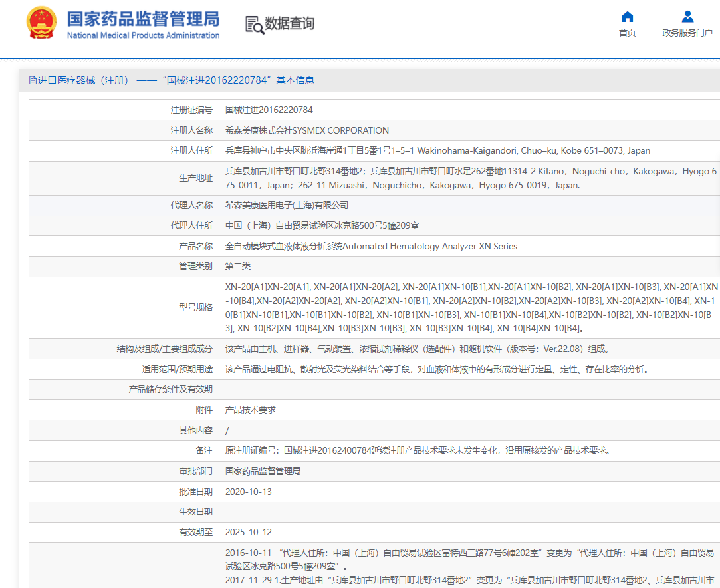Click the 结构及组成/主要组成成分 row label
Viewport: 720px width, 588px height.
[164, 349]
